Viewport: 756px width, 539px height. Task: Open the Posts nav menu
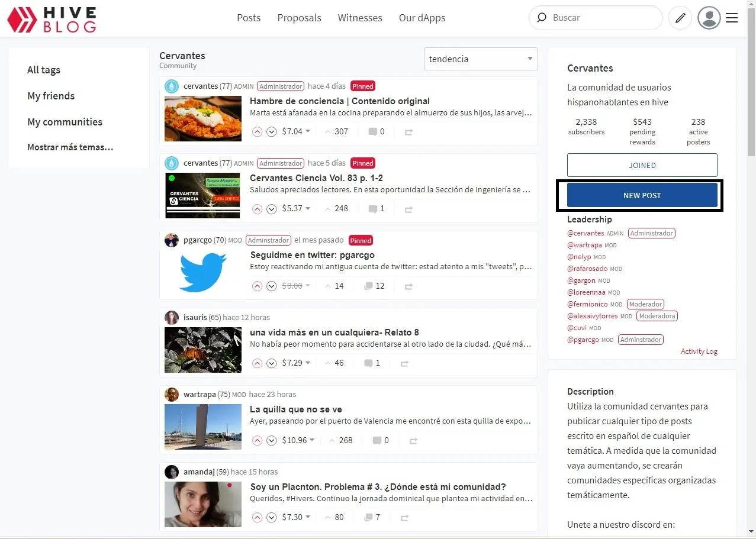[x=249, y=18]
